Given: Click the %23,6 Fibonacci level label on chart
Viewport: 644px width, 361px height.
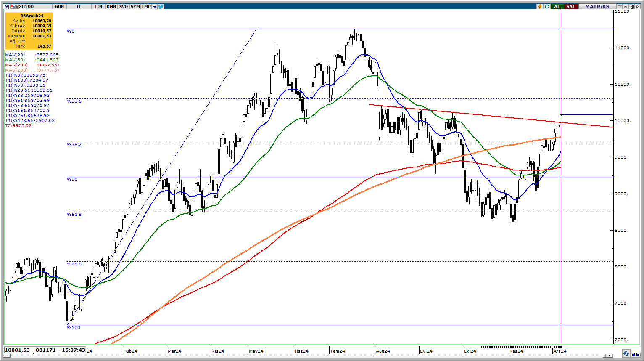Looking at the screenshot, I should 74,101.
